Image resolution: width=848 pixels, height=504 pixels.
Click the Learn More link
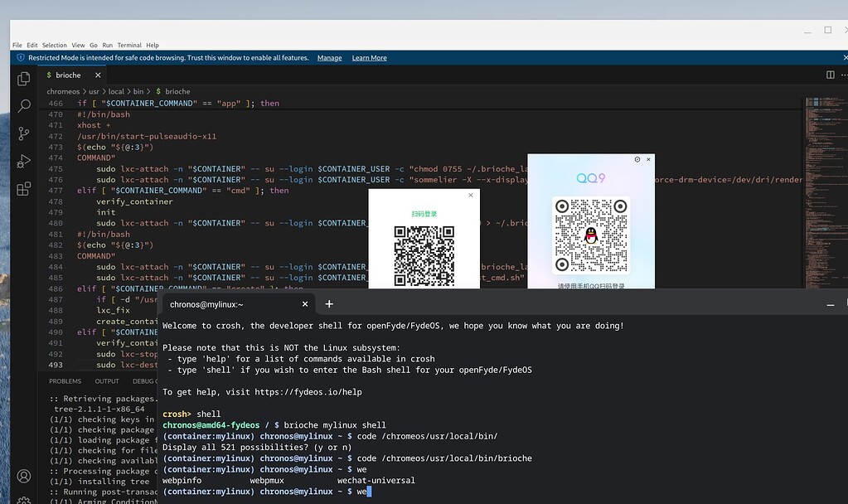[x=369, y=57]
